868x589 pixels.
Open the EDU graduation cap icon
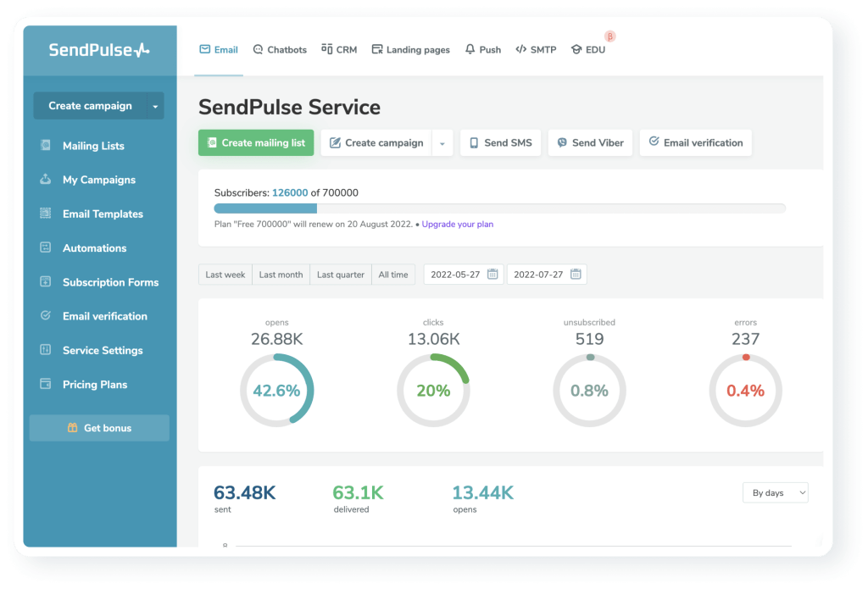coord(576,49)
